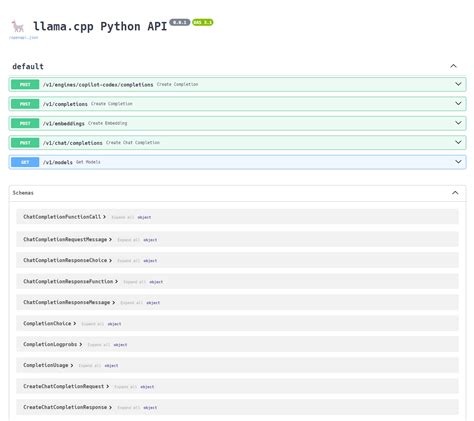Click POST badge for copilot-codex completions
Screen dimensions: 474x421
[25, 84]
